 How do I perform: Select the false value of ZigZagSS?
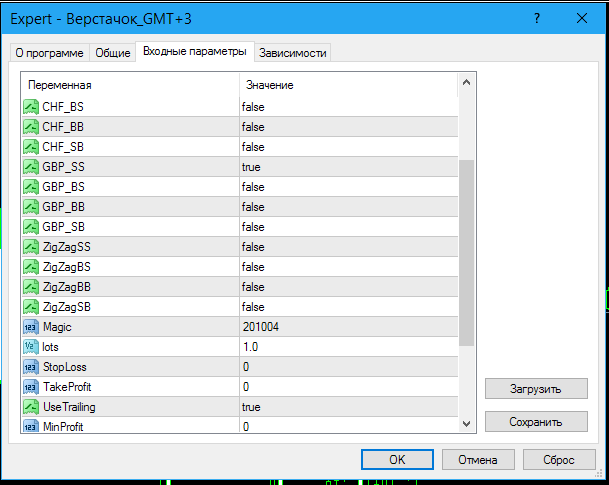tap(253, 247)
